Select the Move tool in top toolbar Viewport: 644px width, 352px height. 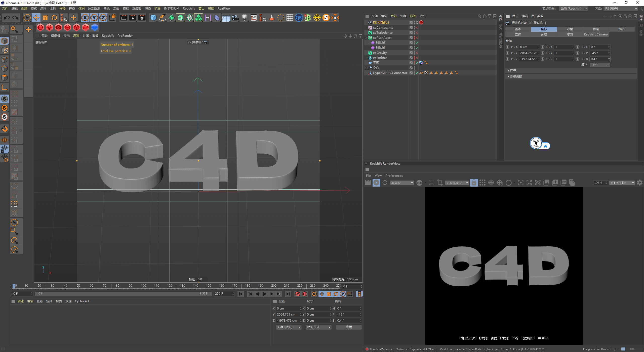point(36,18)
